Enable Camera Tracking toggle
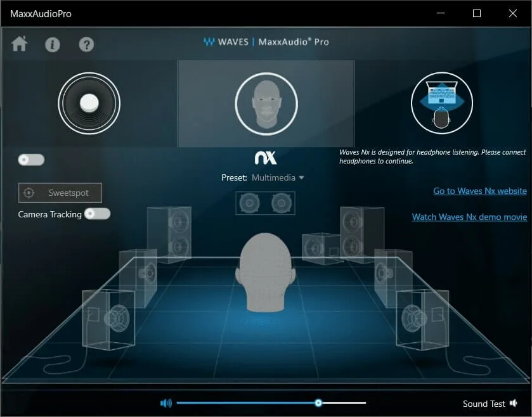 98,214
